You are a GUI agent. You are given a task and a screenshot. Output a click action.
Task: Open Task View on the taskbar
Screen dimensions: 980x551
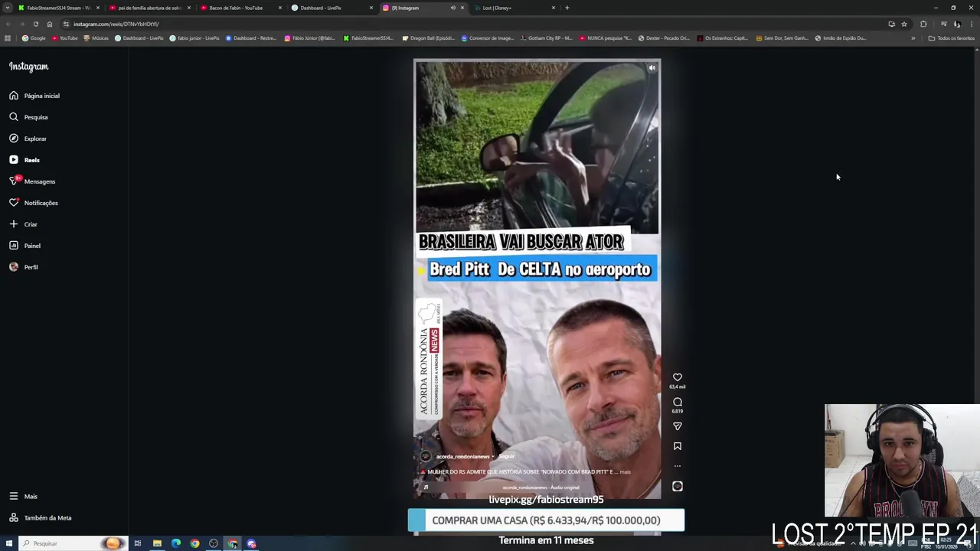pos(138,543)
